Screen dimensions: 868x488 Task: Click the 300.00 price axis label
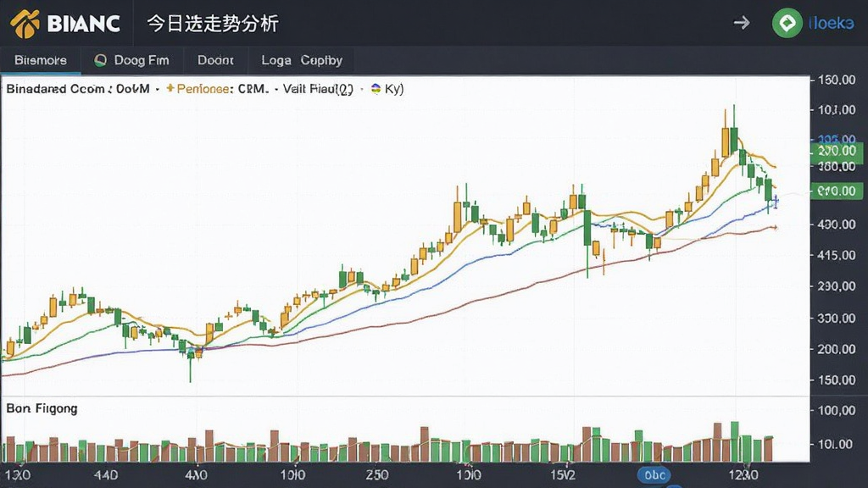pos(837,319)
